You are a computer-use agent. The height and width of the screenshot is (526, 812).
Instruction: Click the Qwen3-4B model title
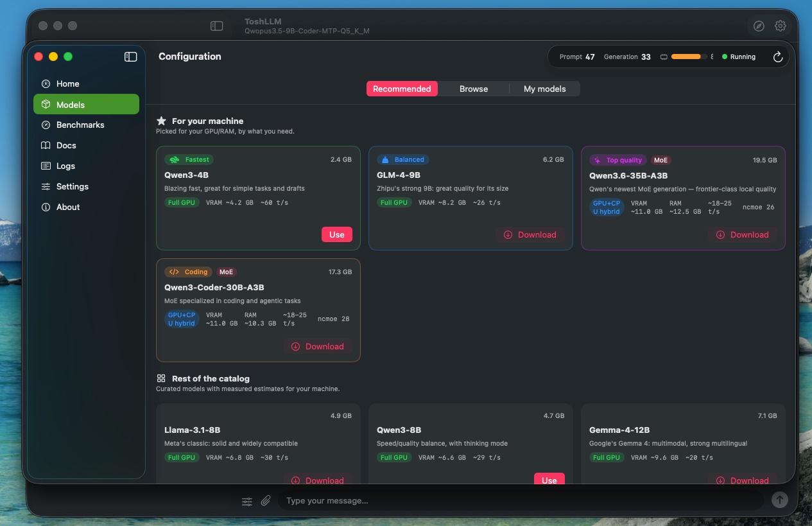pos(186,175)
